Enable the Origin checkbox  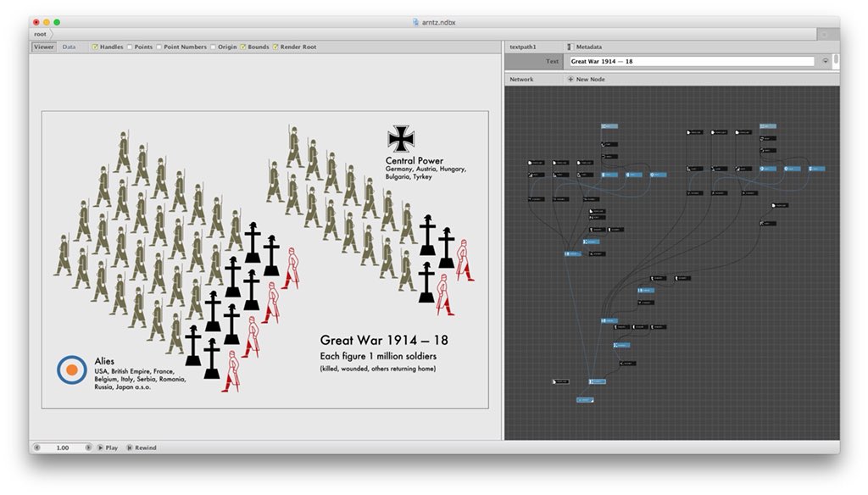tap(213, 47)
